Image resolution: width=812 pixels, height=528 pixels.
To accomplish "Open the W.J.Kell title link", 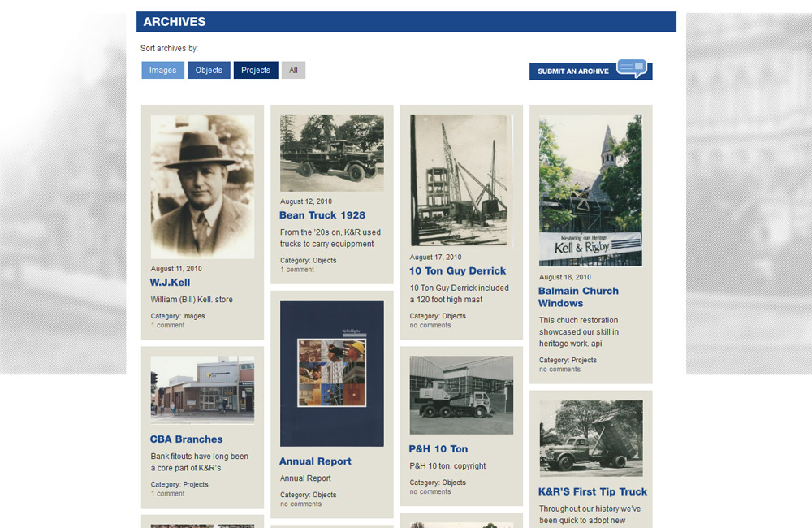I will (170, 283).
